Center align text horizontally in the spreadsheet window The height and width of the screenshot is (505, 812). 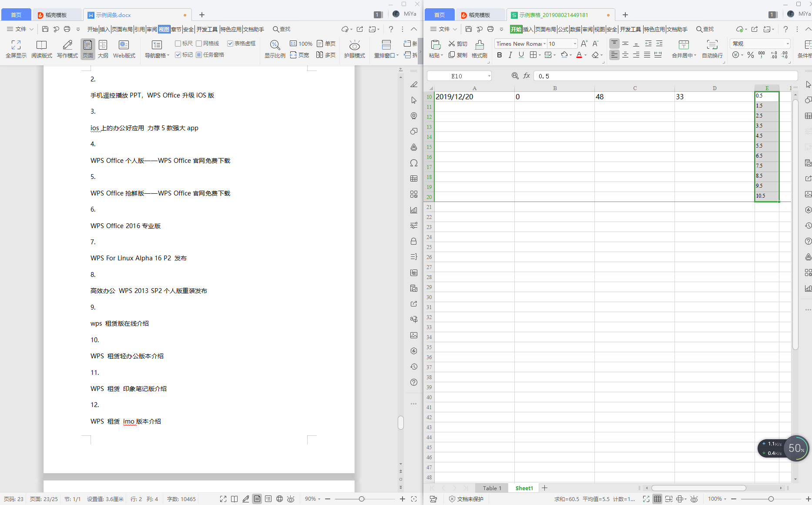625,55
